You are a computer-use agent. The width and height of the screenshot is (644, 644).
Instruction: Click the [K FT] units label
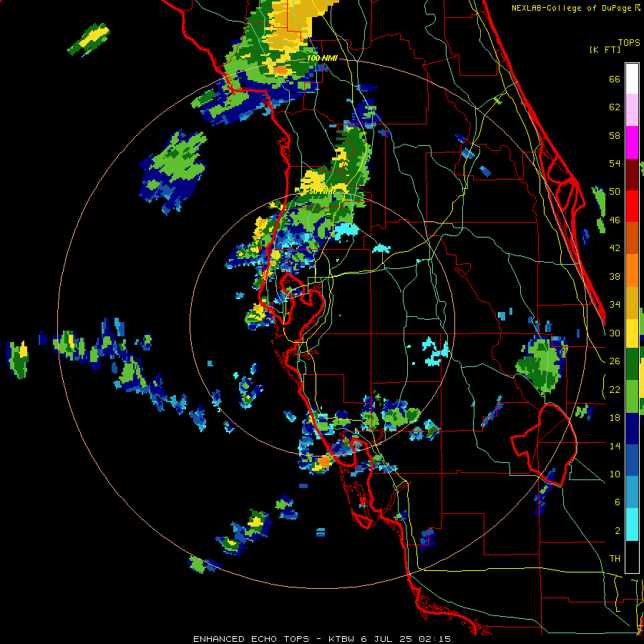coord(605,50)
